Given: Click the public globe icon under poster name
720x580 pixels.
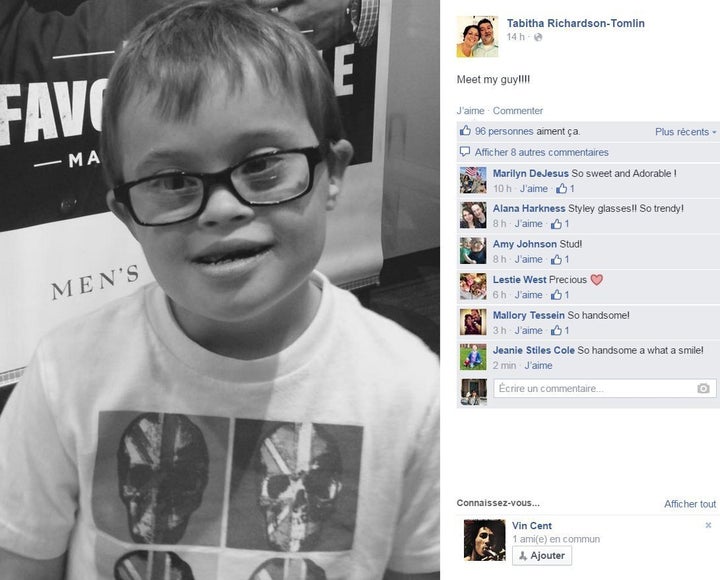Looking at the screenshot, I should click(538, 37).
